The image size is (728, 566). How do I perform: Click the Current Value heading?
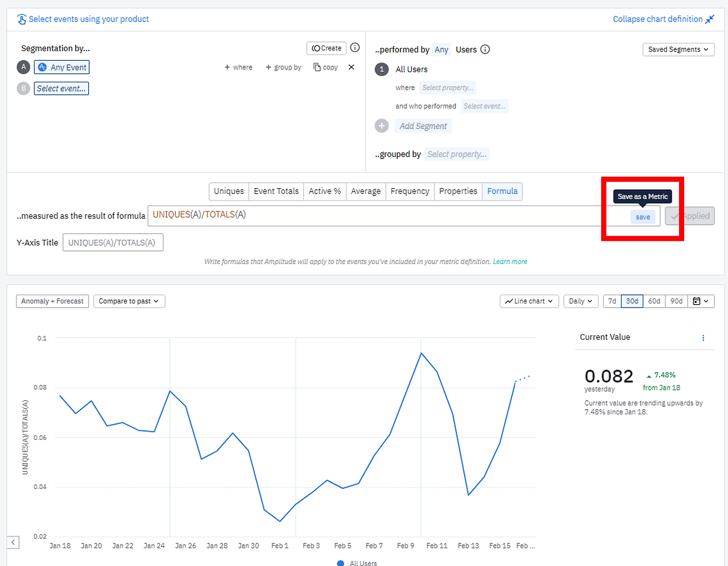coord(605,337)
